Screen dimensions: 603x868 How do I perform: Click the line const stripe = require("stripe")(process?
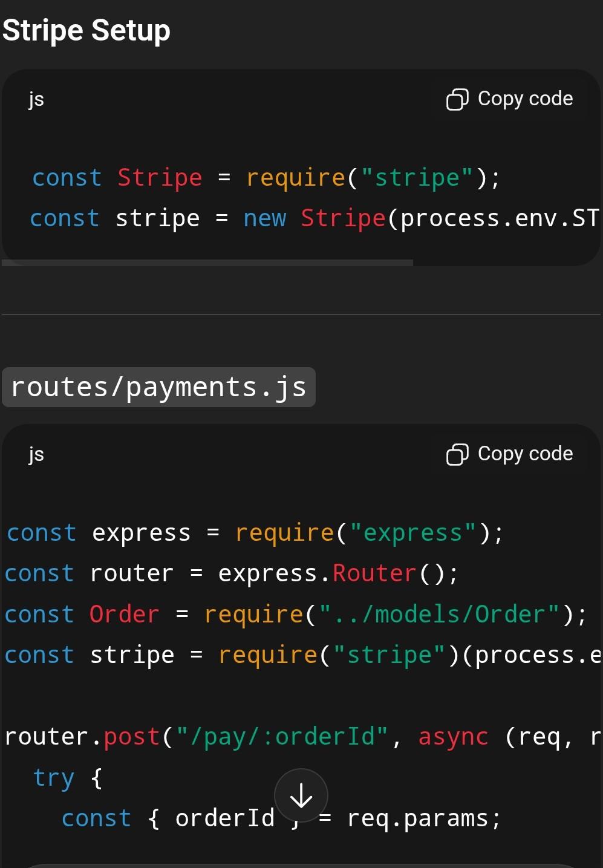(302, 655)
